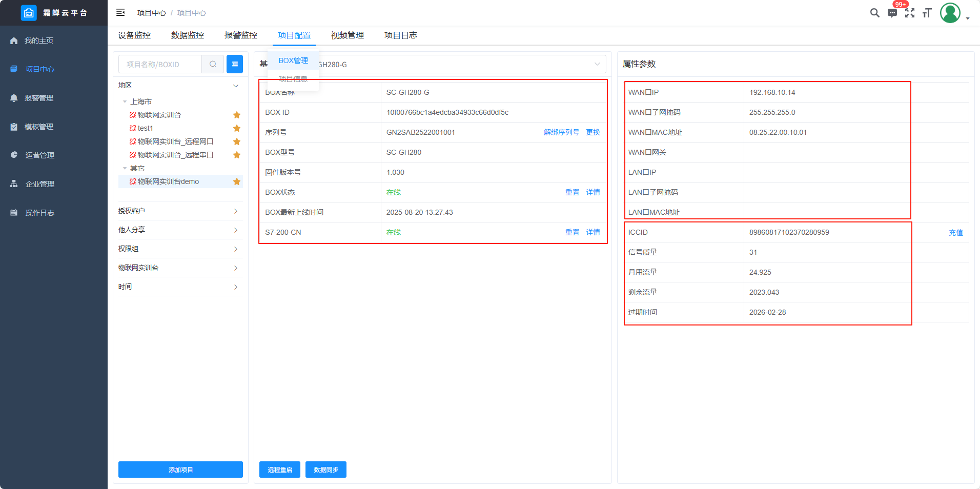Select BOX管理 from the dropdown menu
Image resolution: width=980 pixels, height=489 pixels.
[293, 60]
